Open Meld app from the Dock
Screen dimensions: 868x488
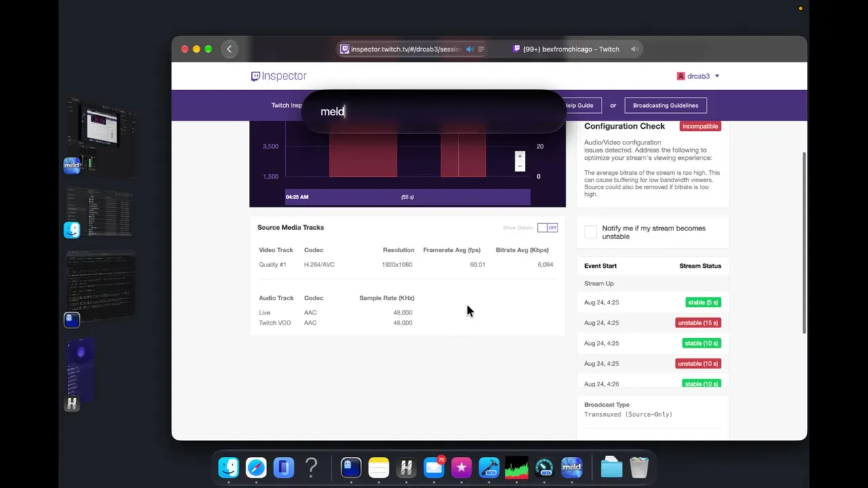tap(572, 468)
